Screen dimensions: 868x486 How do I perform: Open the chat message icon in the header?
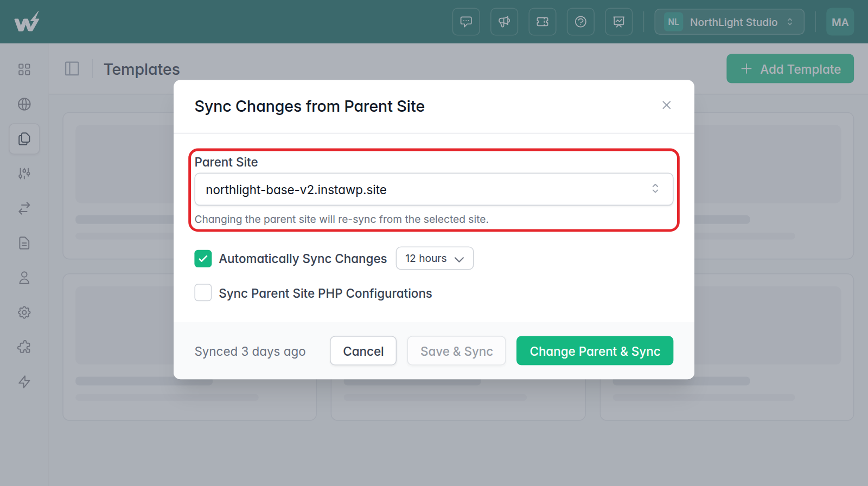[x=466, y=22]
